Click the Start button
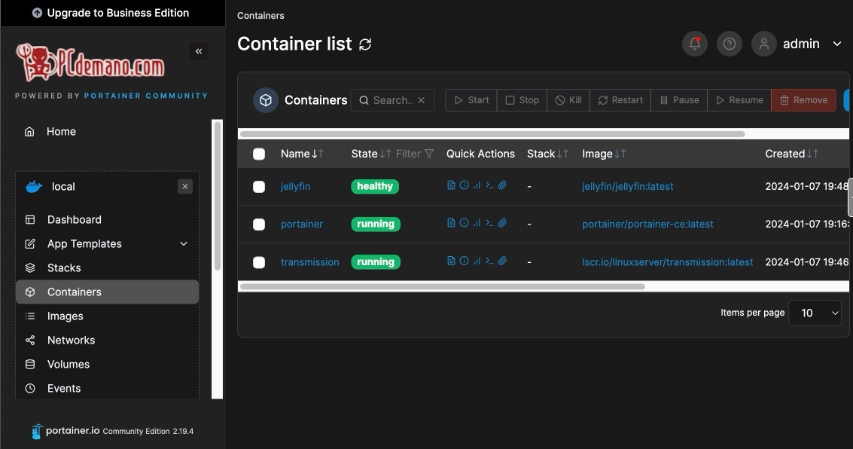 [471, 100]
